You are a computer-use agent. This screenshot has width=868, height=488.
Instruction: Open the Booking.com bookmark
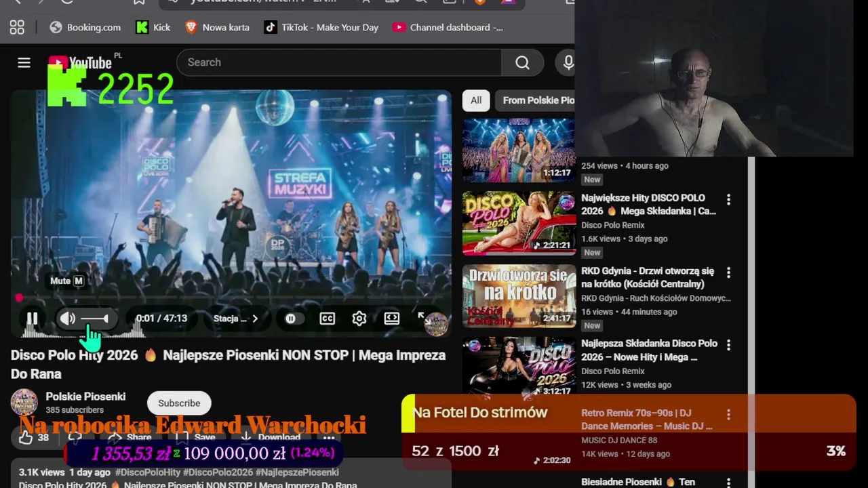[x=85, y=27]
